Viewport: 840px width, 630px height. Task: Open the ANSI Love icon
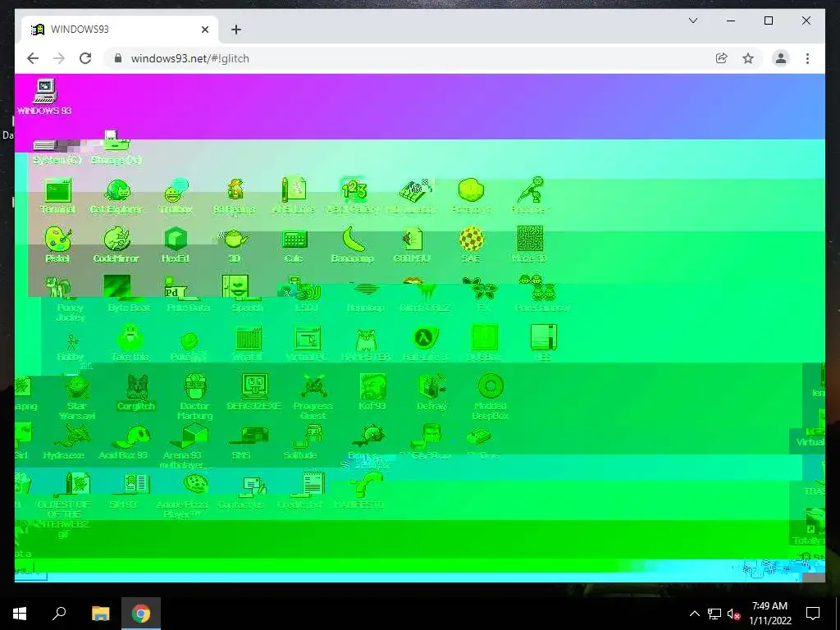pyautogui.click(x=294, y=190)
